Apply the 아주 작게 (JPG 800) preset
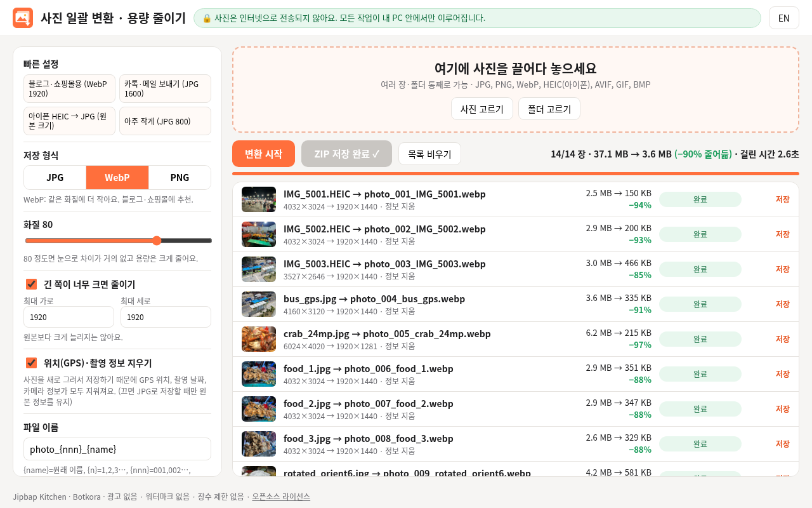This screenshot has height=508, width=812. pyautogui.click(x=165, y=121)
